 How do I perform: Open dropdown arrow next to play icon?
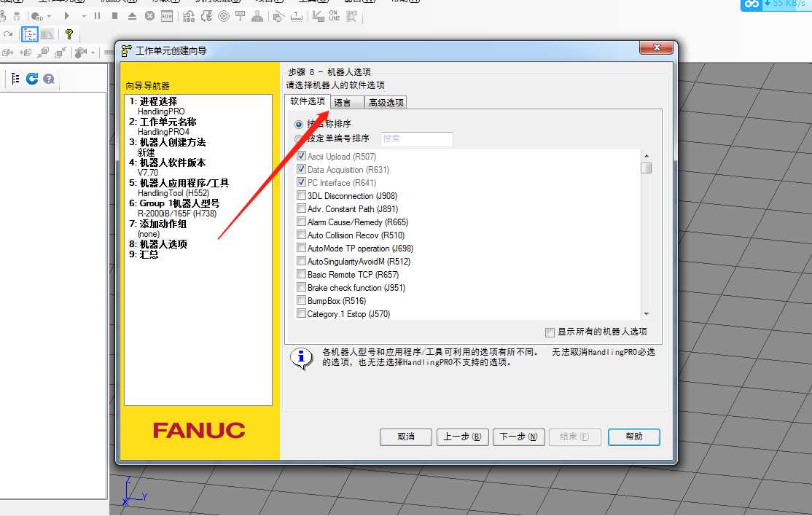pyautogui.click(x=83, y=17)
